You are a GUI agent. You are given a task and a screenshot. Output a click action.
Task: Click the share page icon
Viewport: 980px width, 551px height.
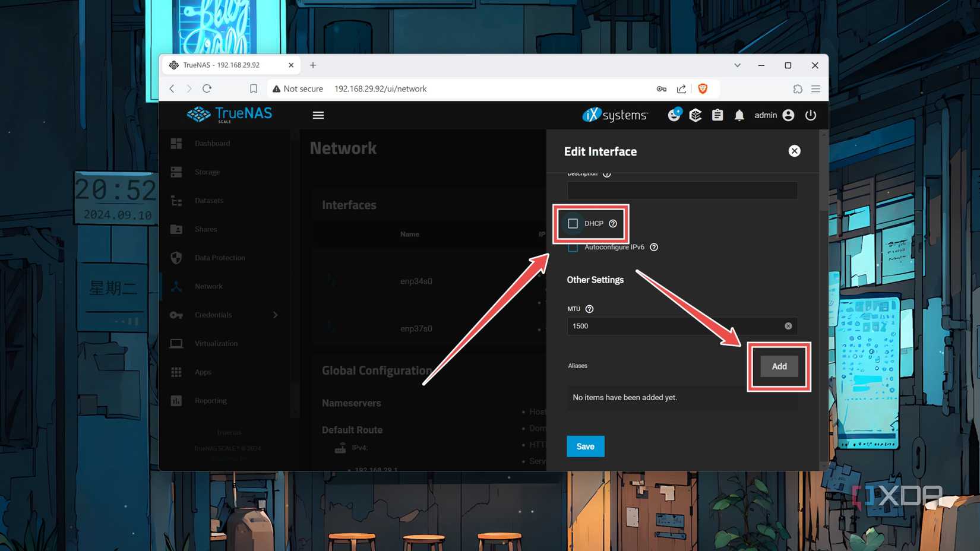point(681,88)
